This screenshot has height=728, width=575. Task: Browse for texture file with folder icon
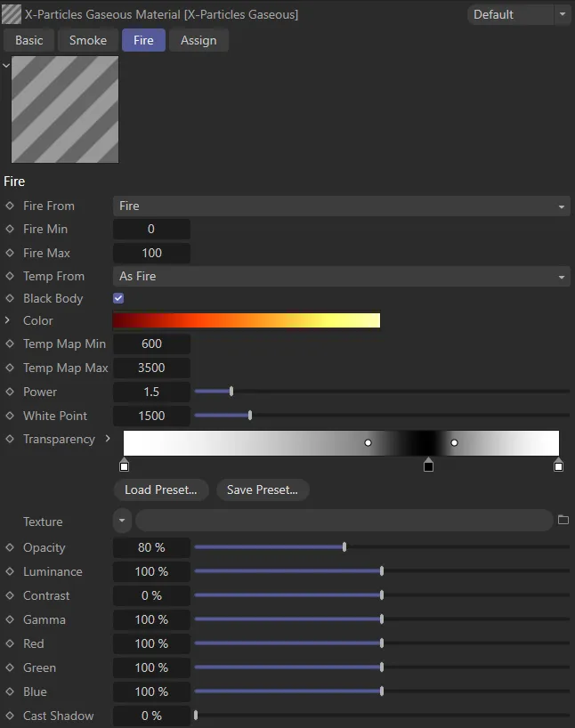coord(563,520)
